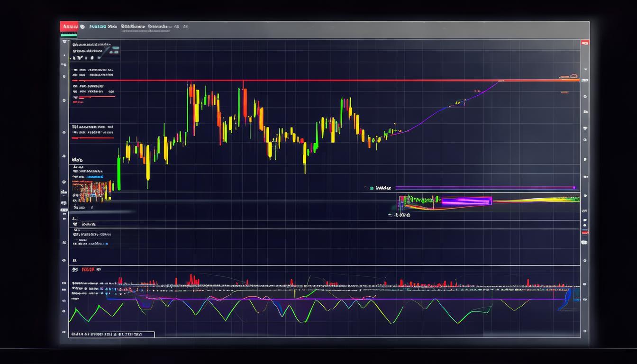Click the lock icon right of eye icon
The width and height of the screenshot is (637, 364).
coord(186,27)
